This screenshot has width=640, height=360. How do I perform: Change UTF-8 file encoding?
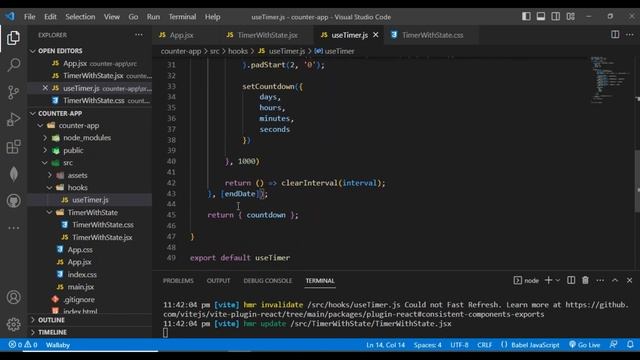pyautogui.click(x=459, y=345)
